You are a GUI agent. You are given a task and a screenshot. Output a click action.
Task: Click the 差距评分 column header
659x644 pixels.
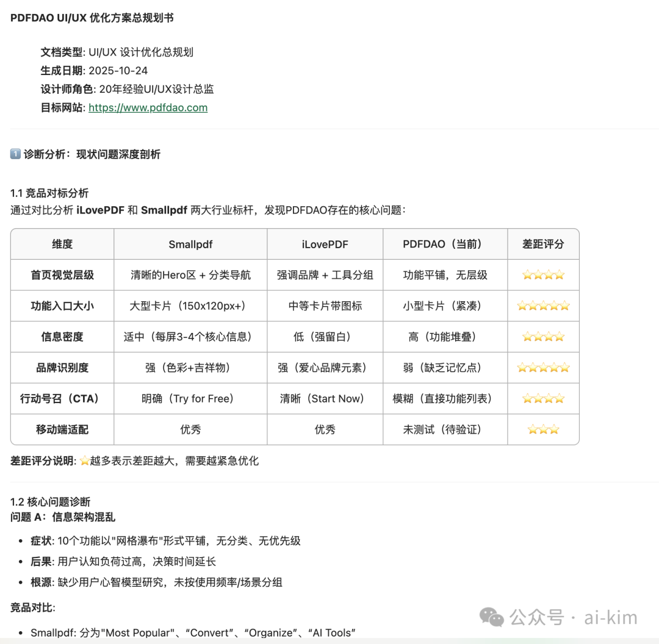point(542,244)
